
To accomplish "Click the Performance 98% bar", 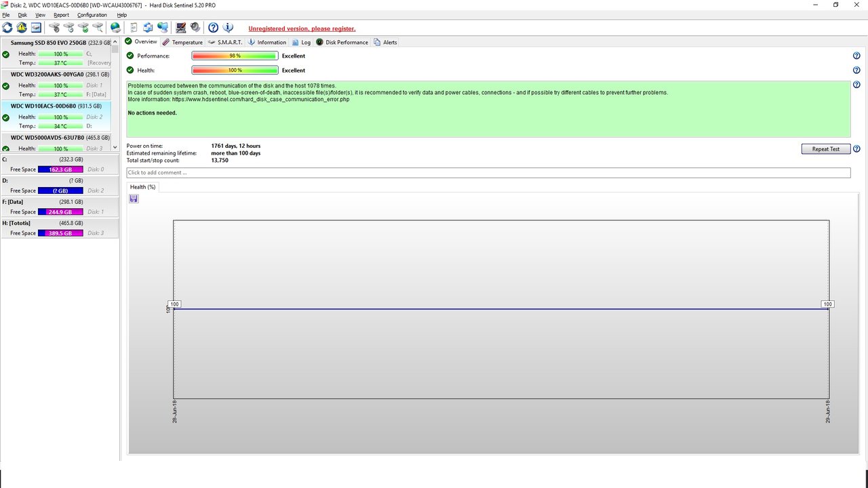I will pos(235,56).
